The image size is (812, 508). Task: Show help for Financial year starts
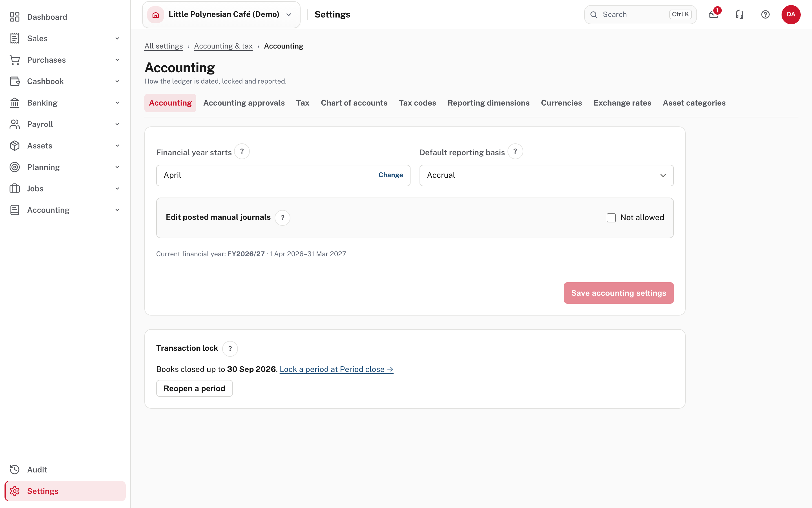click(x=242, y=152)
